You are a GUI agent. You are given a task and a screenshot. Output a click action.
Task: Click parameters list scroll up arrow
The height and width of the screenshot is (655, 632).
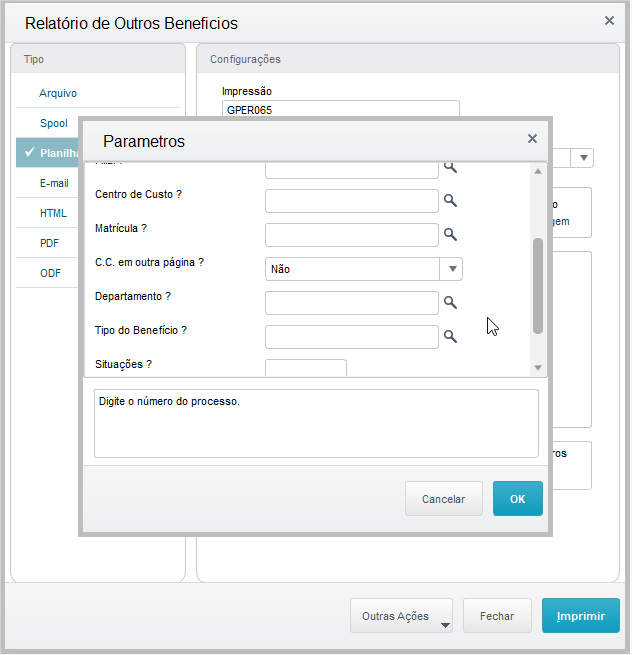(538, 171)
